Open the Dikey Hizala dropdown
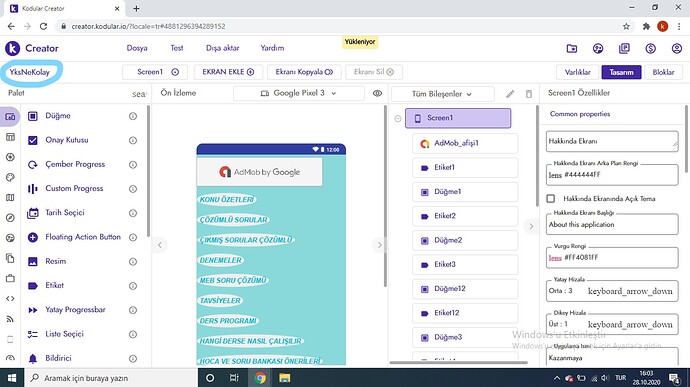The image size is (690, 387). pyautogui.click(x=612, y=324)
